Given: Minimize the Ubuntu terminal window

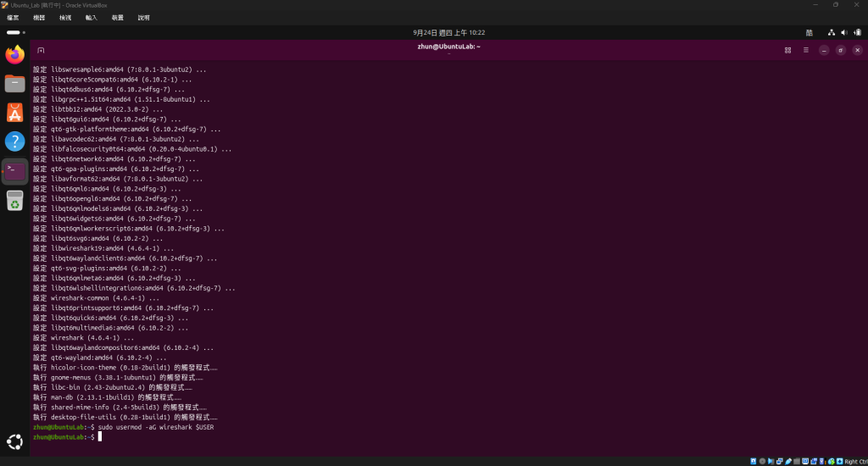Looking at the screenshot, I should click(824, 50).
